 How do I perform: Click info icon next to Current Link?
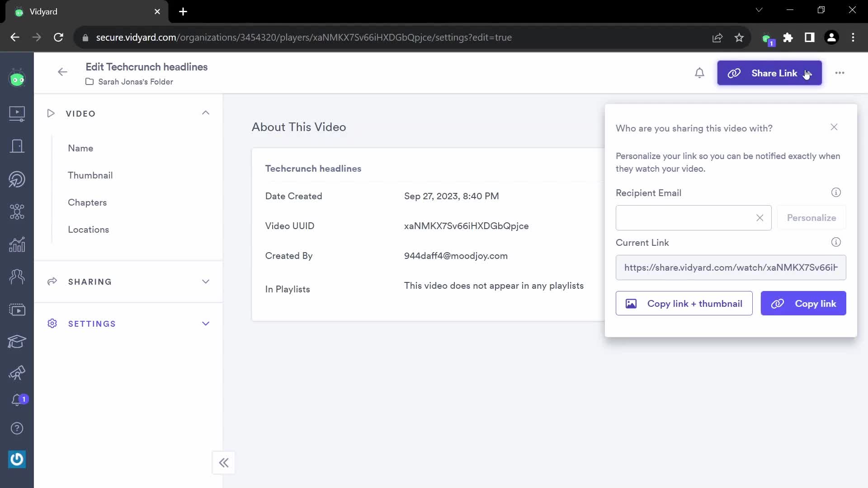click(836, 242)
